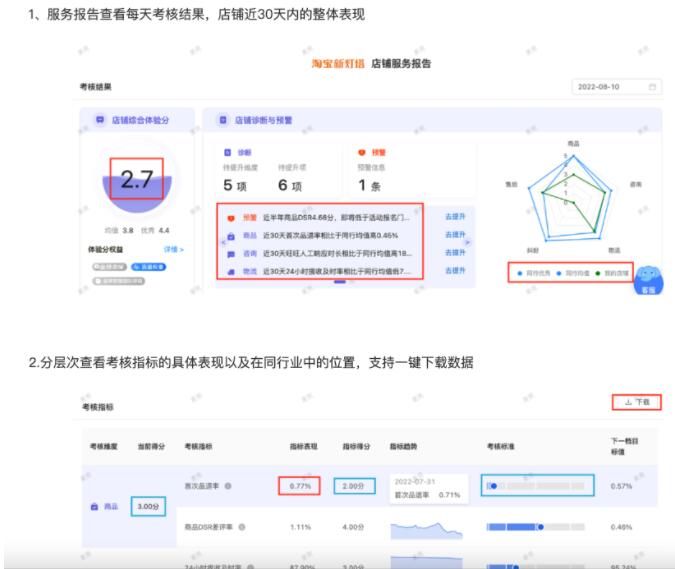
Task: Go to previous alert page with left arrow
Action: 223,243
